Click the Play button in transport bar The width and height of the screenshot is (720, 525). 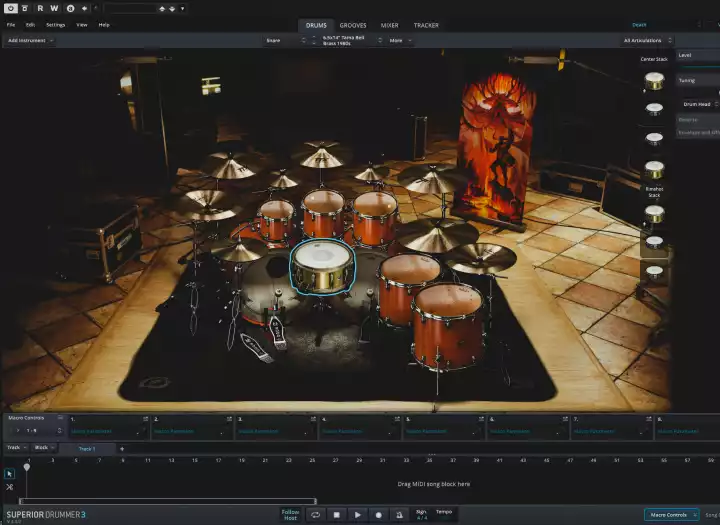click(x=358, y=514)
